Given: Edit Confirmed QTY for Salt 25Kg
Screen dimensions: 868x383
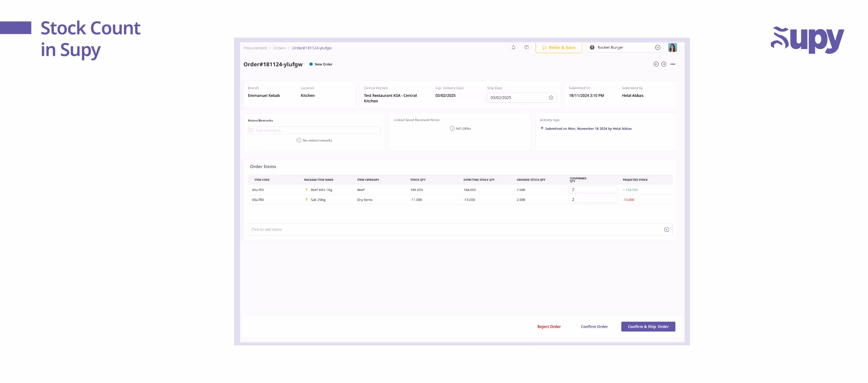Looking at the screenshot, I should pyautogui.click(x=593, y=199).
